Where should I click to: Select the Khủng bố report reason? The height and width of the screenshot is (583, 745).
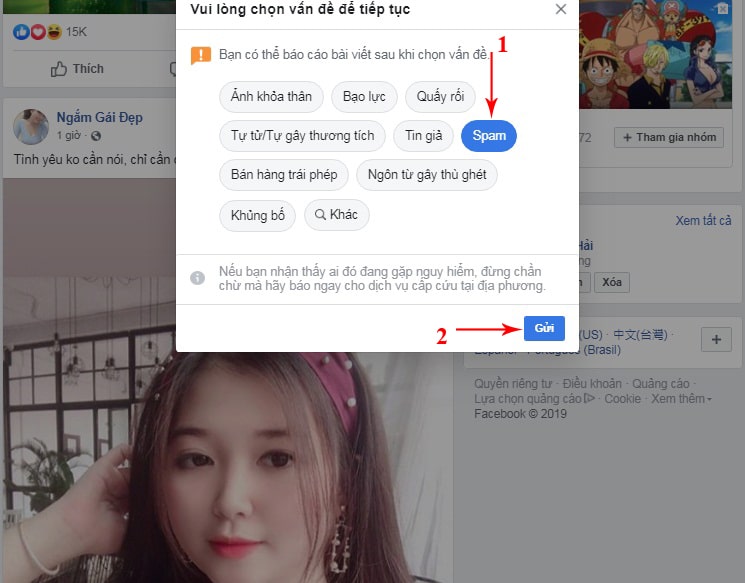(x=257, y=215)
